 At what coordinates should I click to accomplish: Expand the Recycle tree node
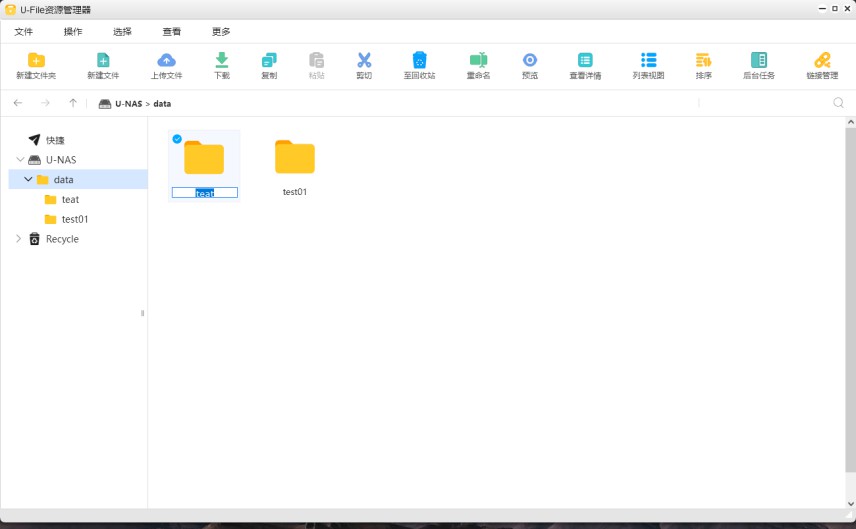19,239
